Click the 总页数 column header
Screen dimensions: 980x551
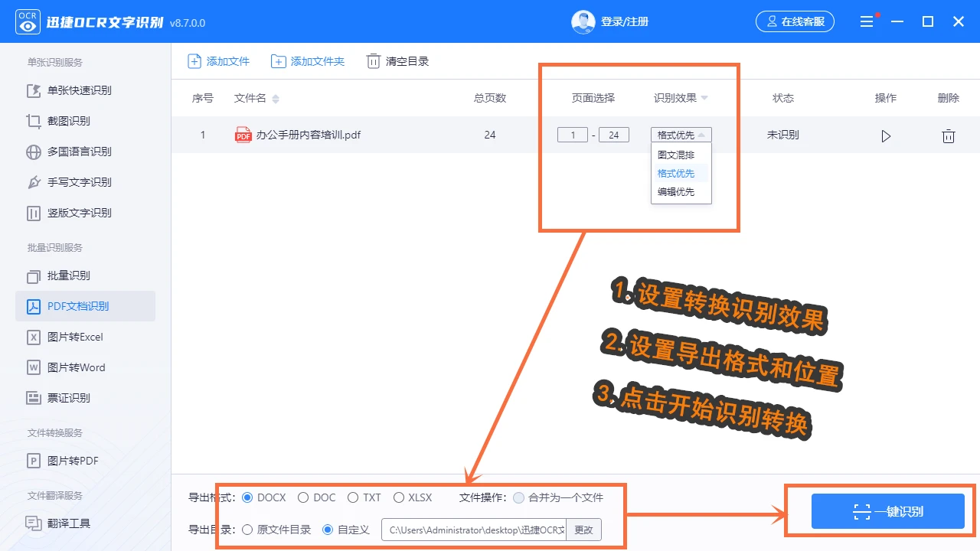(490, 98)
